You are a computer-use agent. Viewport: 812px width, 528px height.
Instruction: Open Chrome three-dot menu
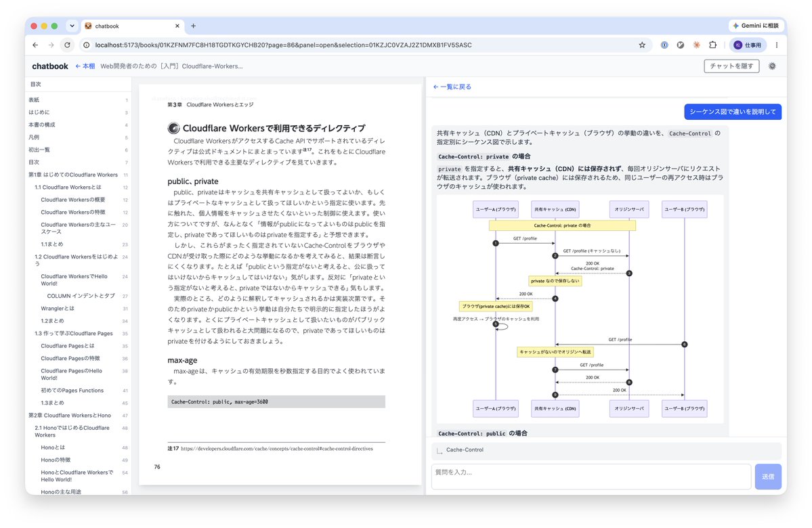tap(776, 45)
